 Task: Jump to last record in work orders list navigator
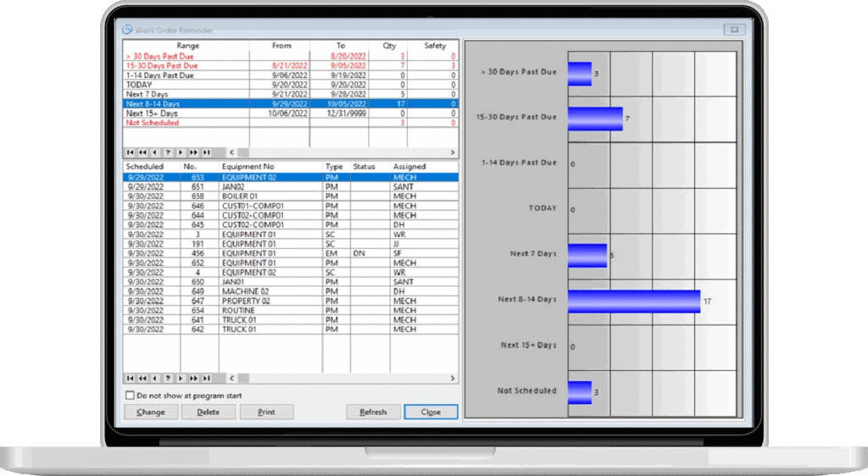[x=207, y=378]
